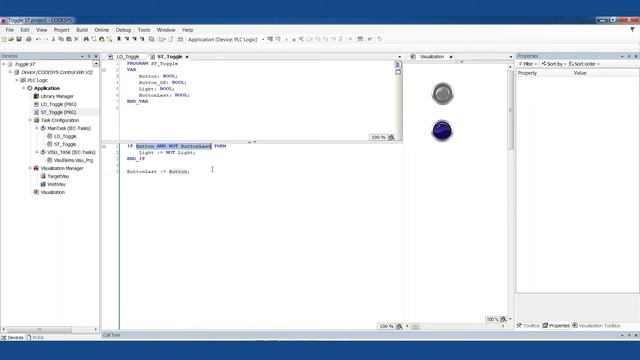
Task: Click the New file toolbar icon
Action: point(4,39)
